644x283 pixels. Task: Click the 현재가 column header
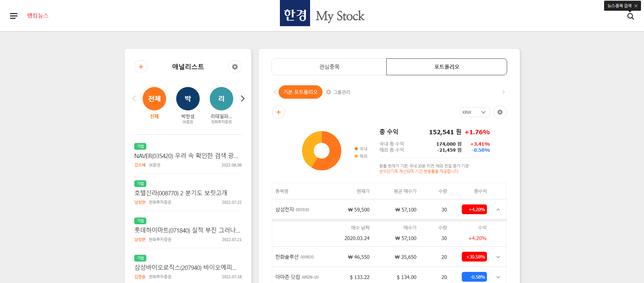pos(363,191)
